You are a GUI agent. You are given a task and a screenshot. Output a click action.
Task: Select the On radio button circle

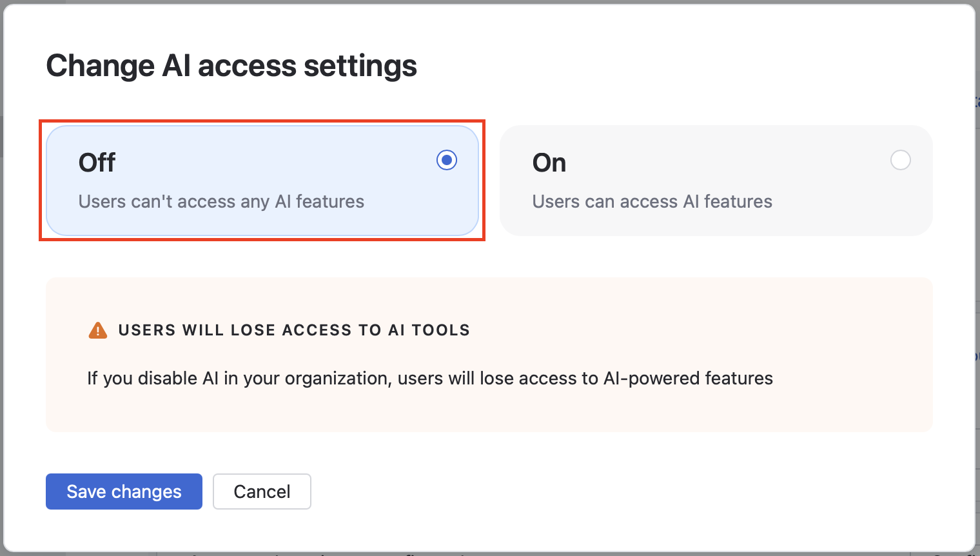[901, 160]
